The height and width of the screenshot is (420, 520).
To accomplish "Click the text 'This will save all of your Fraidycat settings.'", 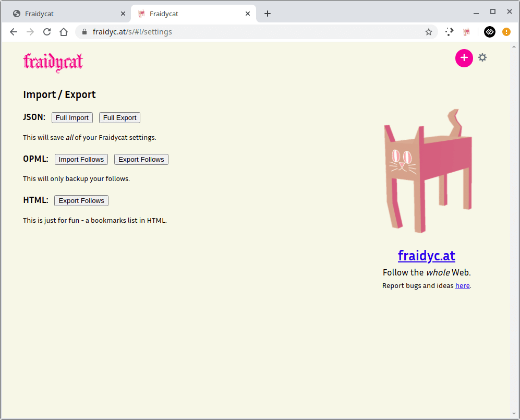I will [90, 138].
